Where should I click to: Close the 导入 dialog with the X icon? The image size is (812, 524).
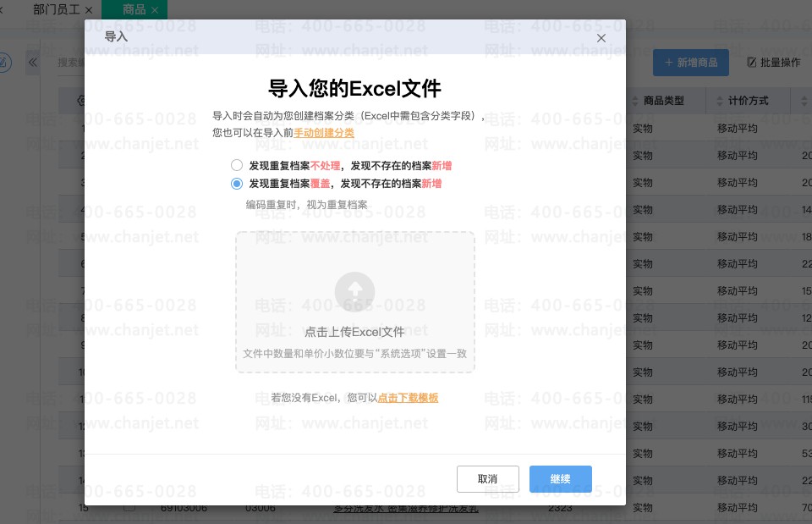tap(601, 38)
